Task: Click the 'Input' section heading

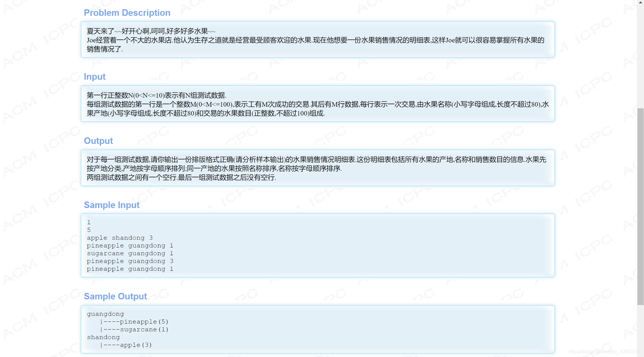Action: (95, 77)
